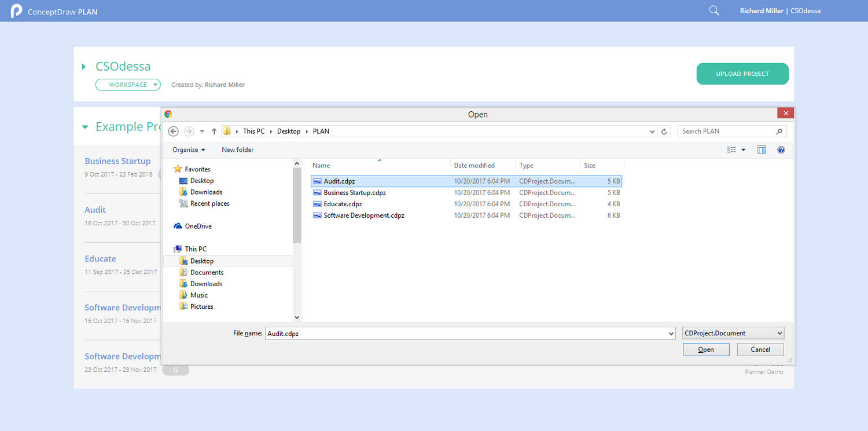Select Downloads under Favorites
The width and height of the screenshot is (868, 431).
click(207, 192)
